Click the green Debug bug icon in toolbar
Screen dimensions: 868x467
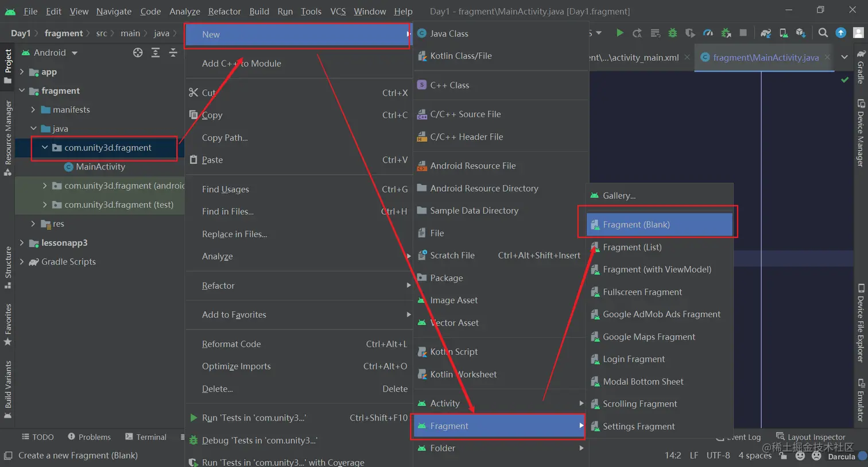(x=673, y=33)
